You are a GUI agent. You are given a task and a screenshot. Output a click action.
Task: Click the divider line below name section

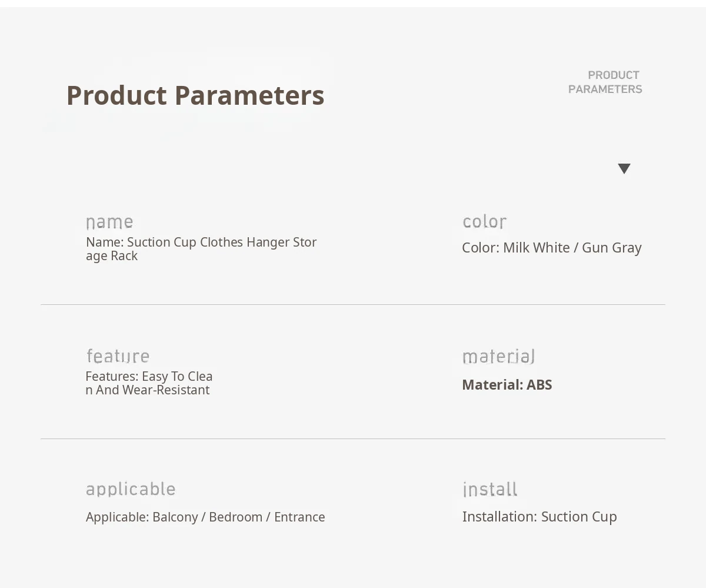click(353, 305)
